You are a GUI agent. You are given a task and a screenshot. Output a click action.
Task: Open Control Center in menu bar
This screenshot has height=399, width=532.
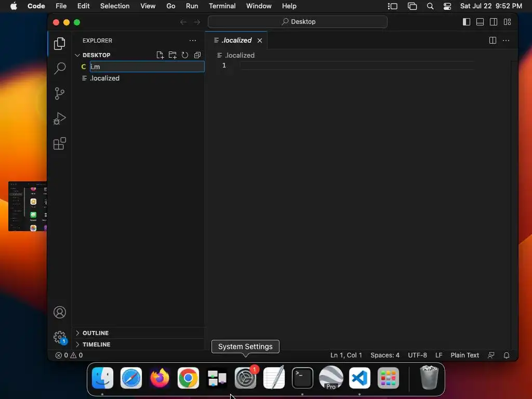pos(447,6)
